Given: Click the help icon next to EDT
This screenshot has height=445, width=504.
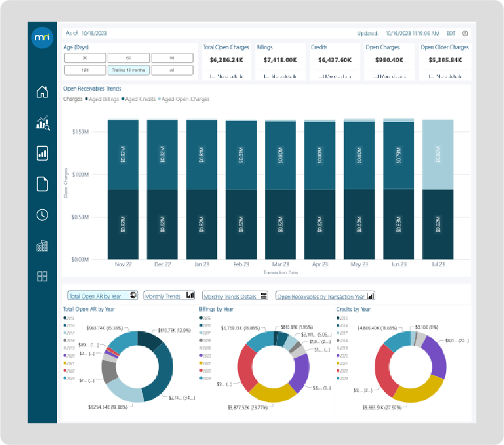Looking at the screenshot, I should point(464,34).
